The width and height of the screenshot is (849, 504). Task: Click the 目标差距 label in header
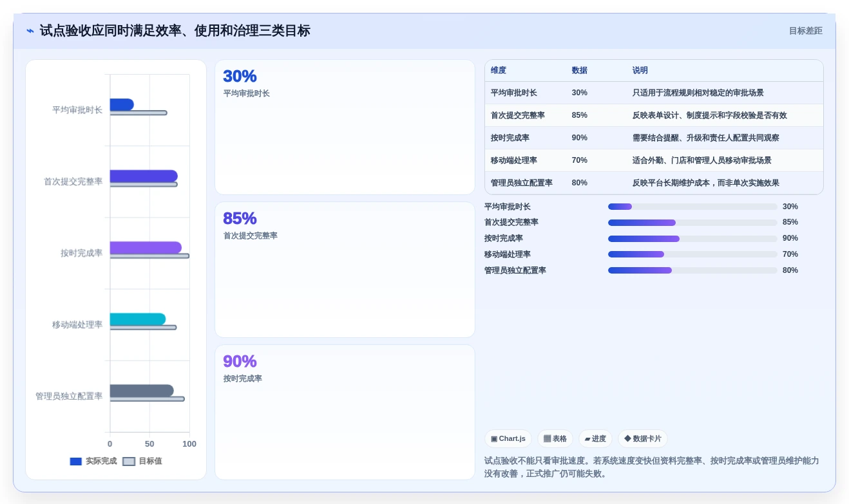[x=805, y=31]
